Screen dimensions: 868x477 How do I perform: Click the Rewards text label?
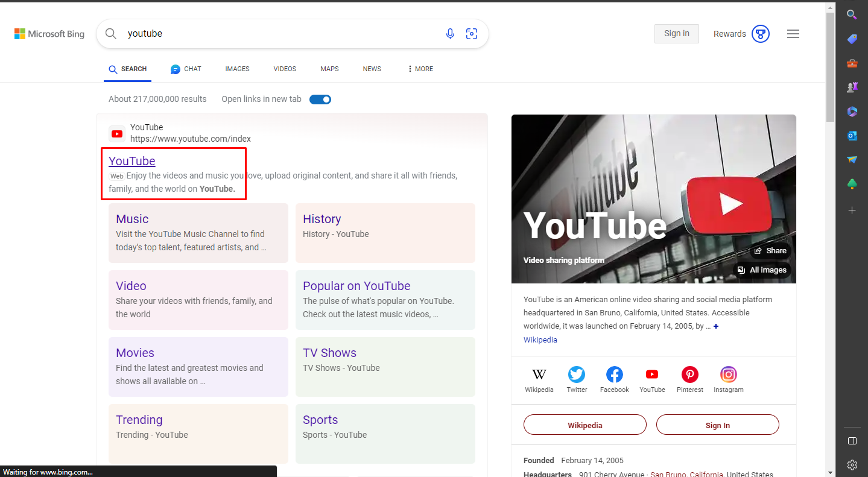(730, 34)
